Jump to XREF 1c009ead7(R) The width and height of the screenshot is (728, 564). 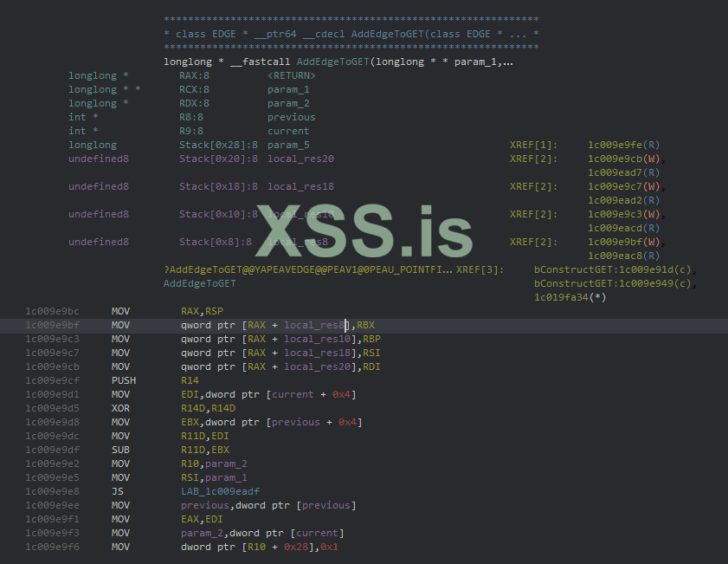coord(623,172)
